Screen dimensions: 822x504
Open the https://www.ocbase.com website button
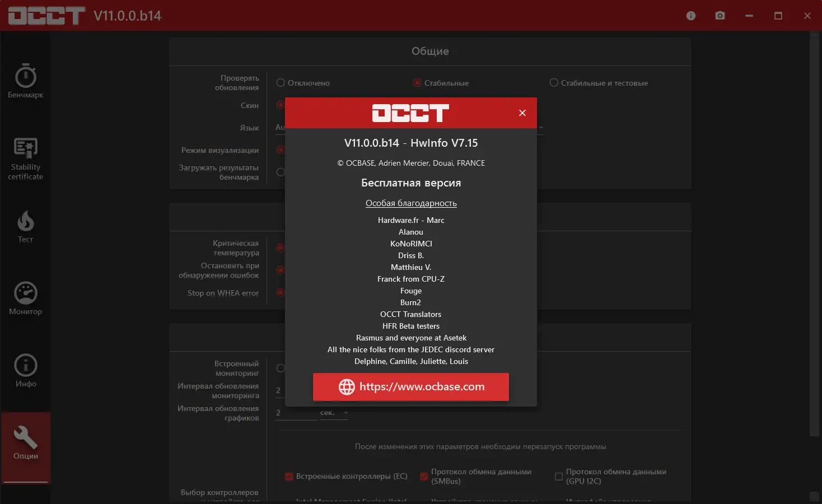pyautogui.click(x=411, y=387)
